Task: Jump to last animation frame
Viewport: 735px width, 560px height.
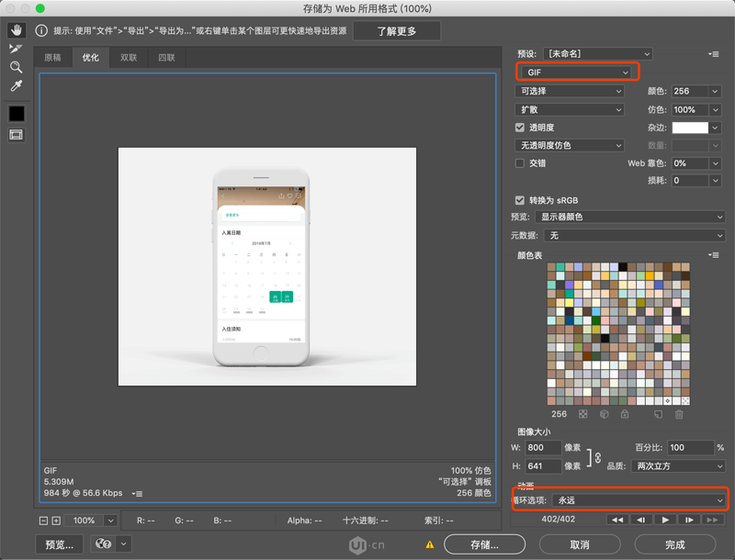Action: 712,520
